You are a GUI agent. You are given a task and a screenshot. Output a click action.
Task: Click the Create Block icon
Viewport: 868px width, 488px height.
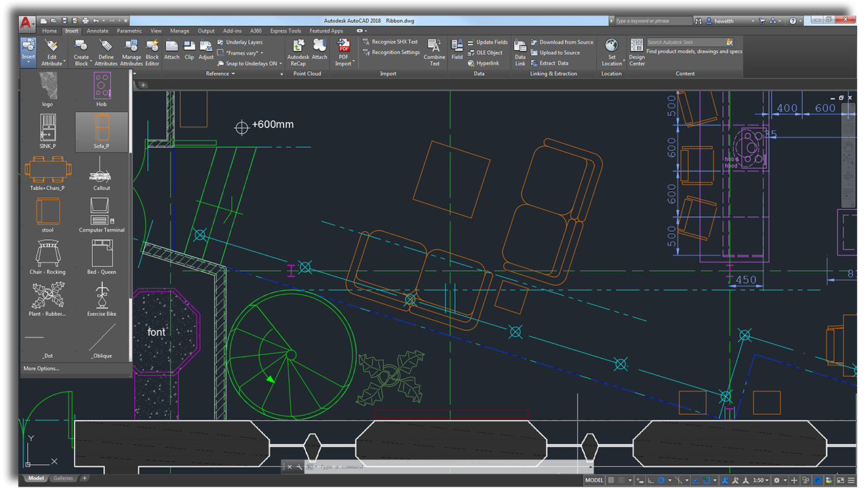tap(81, 45)
